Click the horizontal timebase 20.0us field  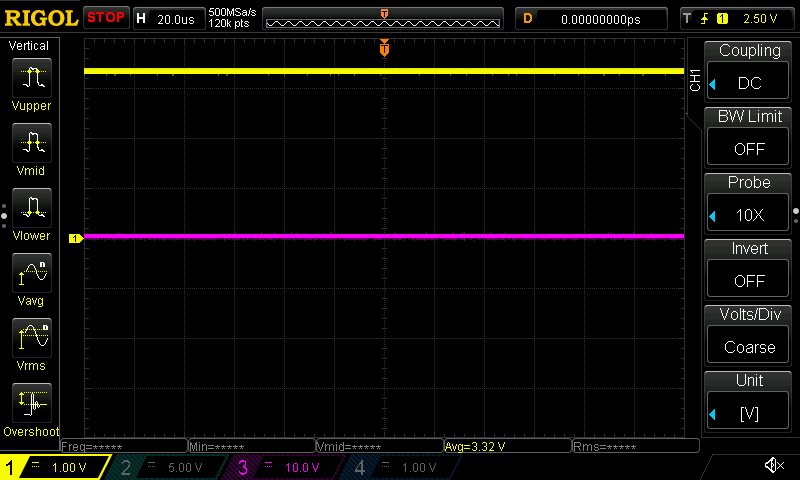click(x=169, y=19)
